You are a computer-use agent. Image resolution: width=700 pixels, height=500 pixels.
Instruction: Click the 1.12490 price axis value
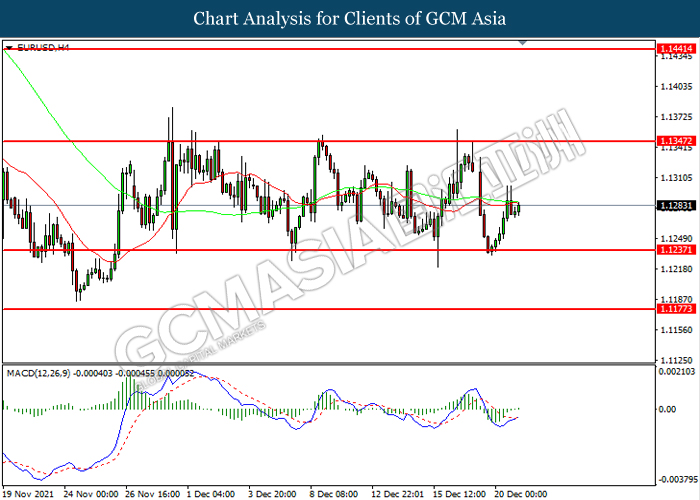[x=676, y=238]
